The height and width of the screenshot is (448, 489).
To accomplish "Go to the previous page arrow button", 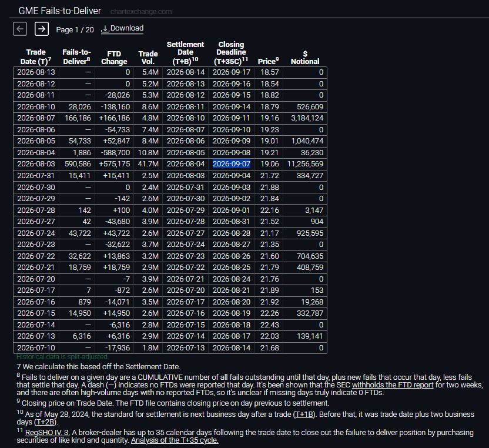I will click(20, 29).
